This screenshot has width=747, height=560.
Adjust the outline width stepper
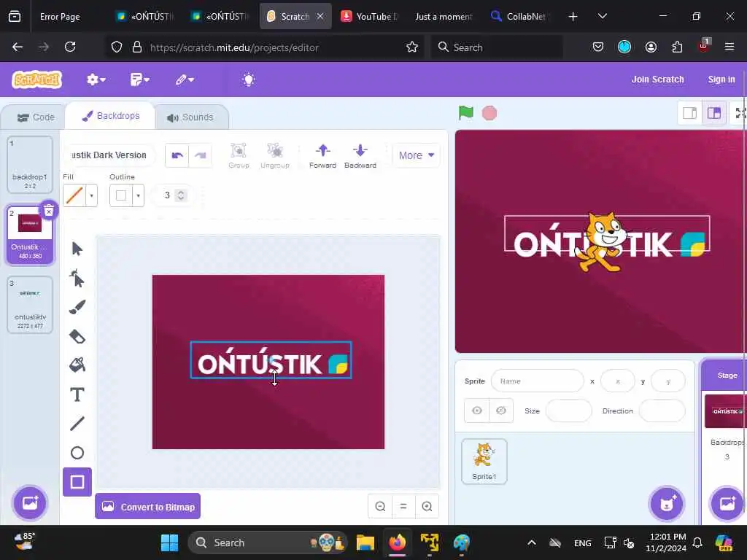[x=181, y=195]
